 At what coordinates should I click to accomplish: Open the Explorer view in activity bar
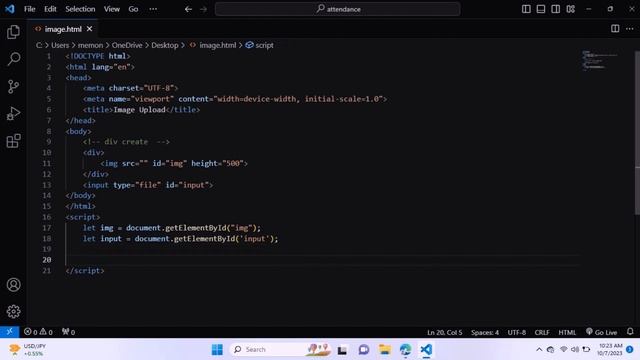(x=13, y=32)
